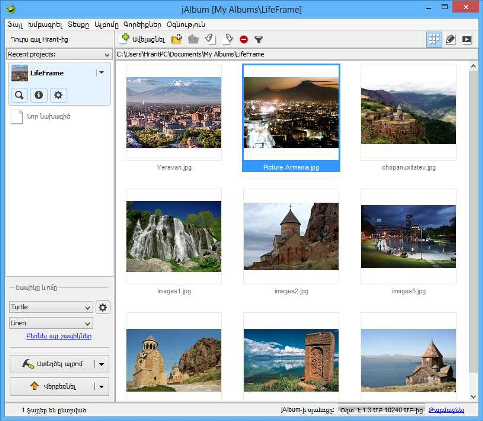Click the new folder toolbar icon
The width and height of the screenshot is (483, 421).
pos(177,39)
